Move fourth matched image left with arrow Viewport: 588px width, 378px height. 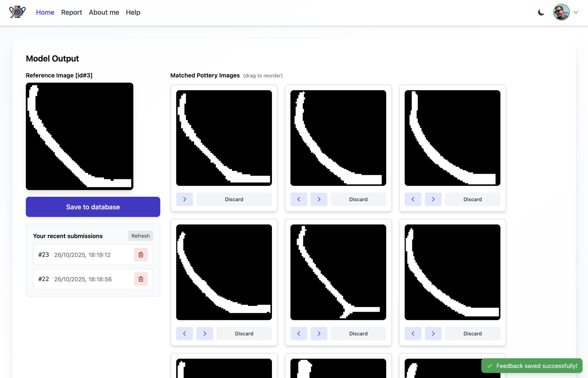184,334
